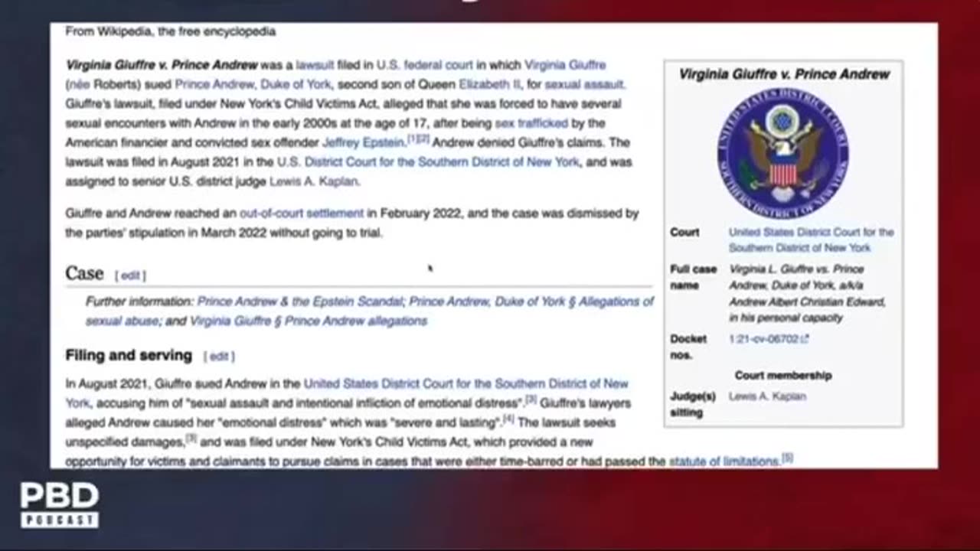Click the infobox title 'Virginia Giuffre v. Prince Andrew'
The image size is (980, 551).
[784, 74]
